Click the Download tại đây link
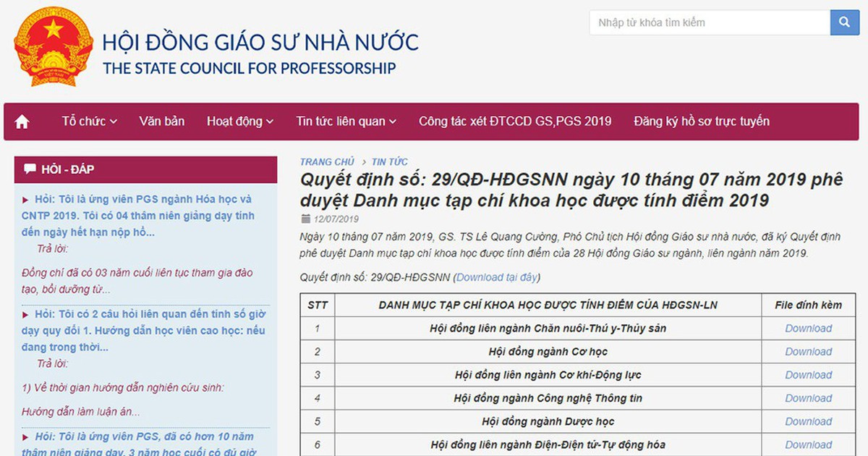Screen dimensions: 868x456 497,277
